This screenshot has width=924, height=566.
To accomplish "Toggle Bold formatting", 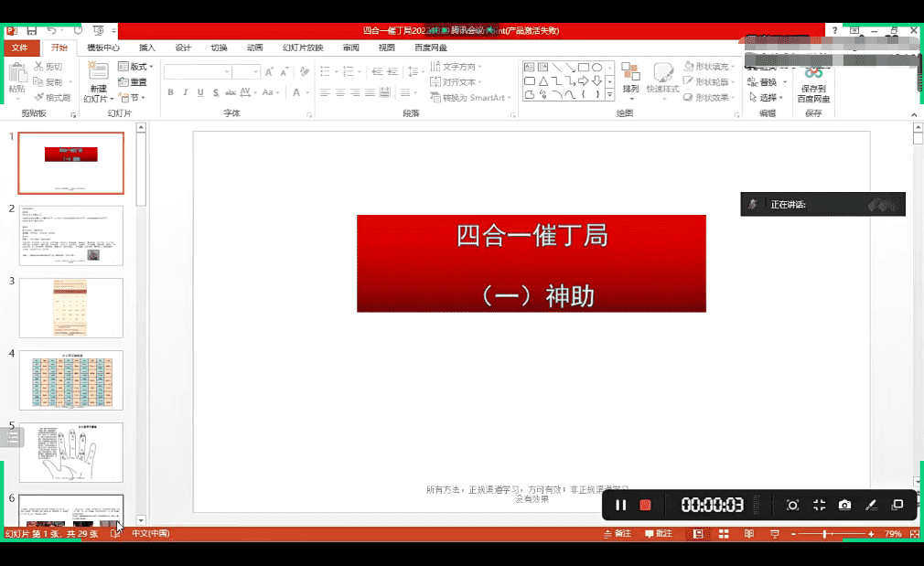I will tap(170, 93).
